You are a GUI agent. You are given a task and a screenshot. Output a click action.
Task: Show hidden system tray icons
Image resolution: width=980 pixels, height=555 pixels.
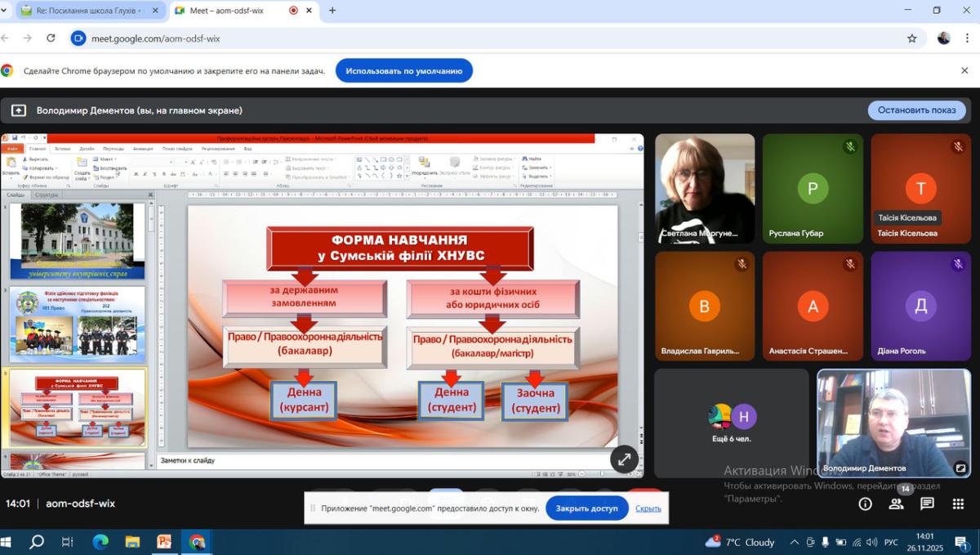click(794, 542)
